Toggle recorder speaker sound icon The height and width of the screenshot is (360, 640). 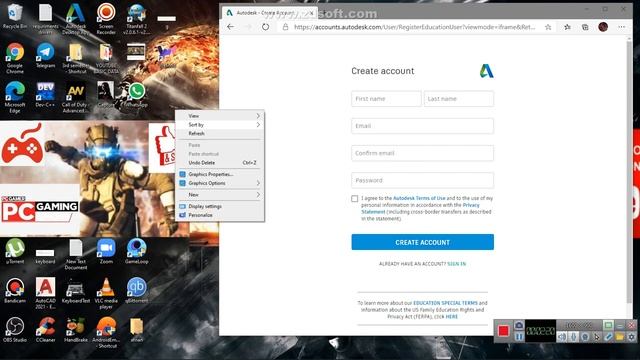(x=562, y=337)
